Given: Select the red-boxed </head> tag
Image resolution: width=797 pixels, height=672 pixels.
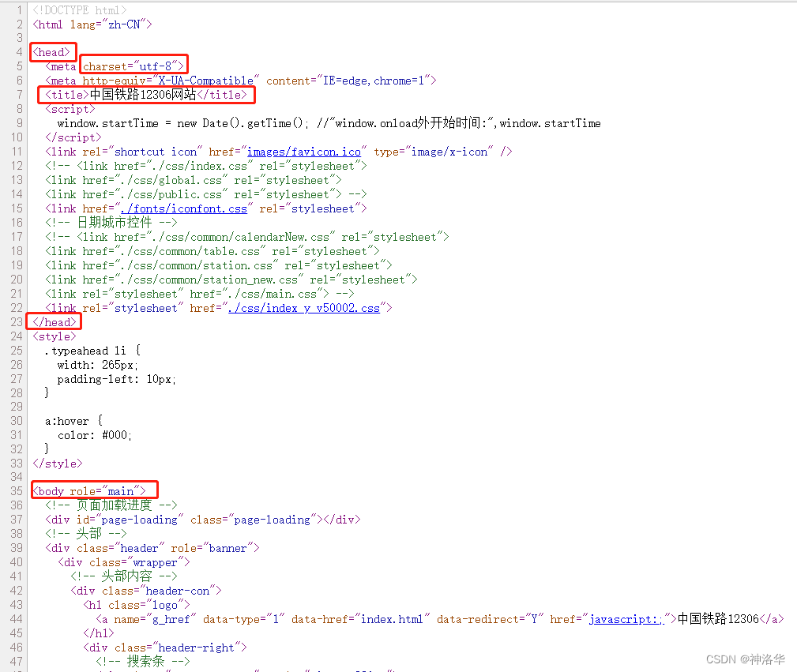Looking at the screenshot, I should (53, 321).
